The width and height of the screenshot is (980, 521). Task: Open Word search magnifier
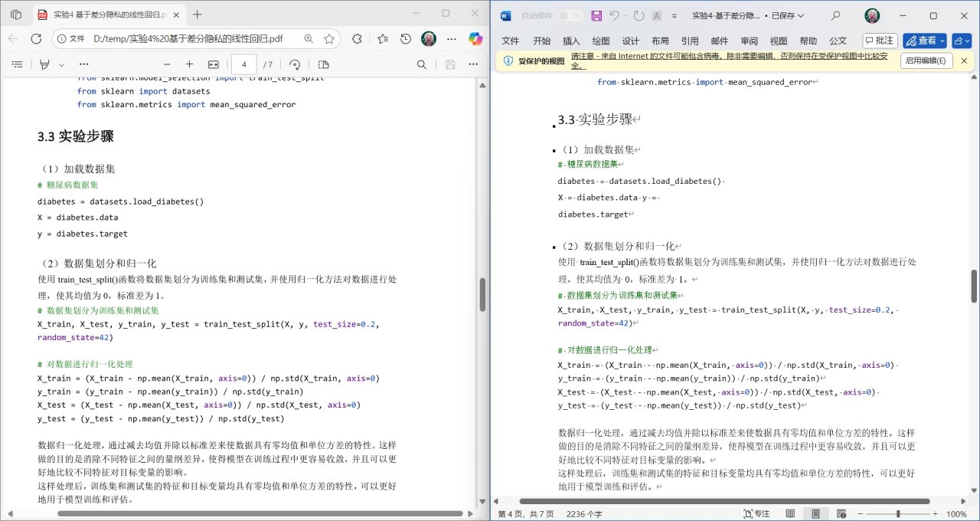[x=835, y=15]
